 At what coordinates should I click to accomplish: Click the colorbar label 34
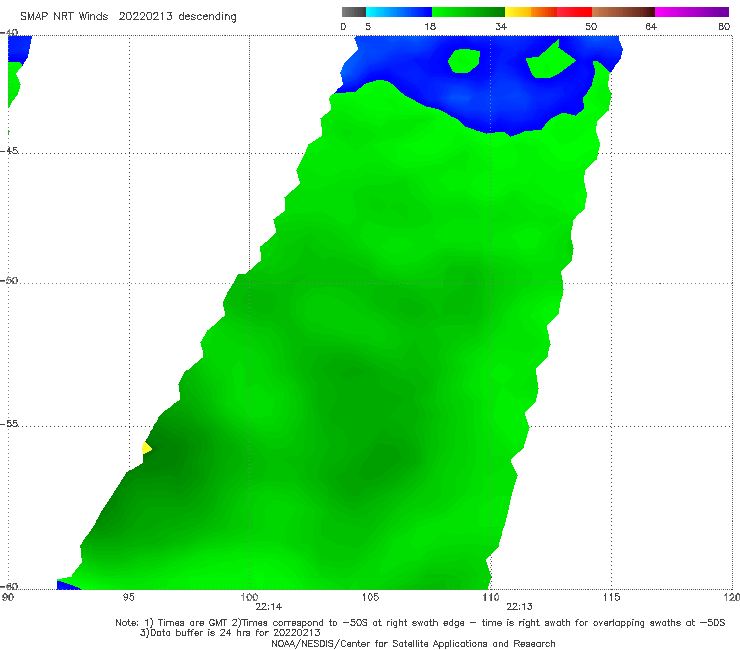point(501,27)
